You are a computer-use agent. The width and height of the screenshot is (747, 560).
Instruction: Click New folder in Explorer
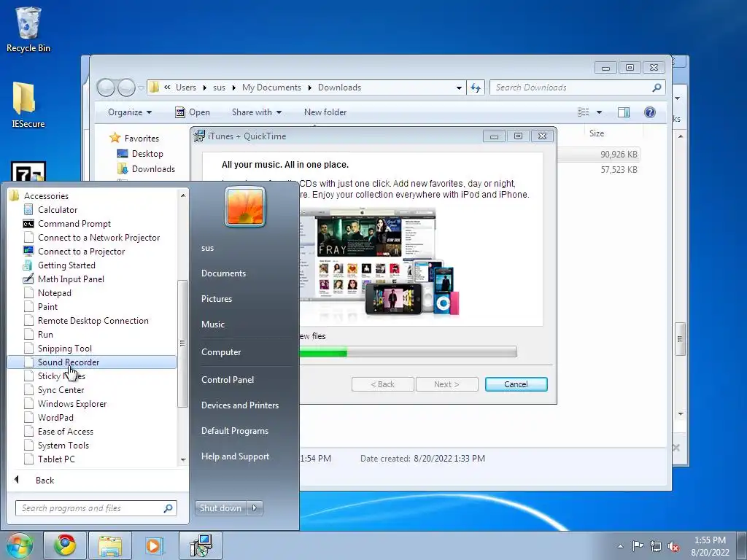325,112
